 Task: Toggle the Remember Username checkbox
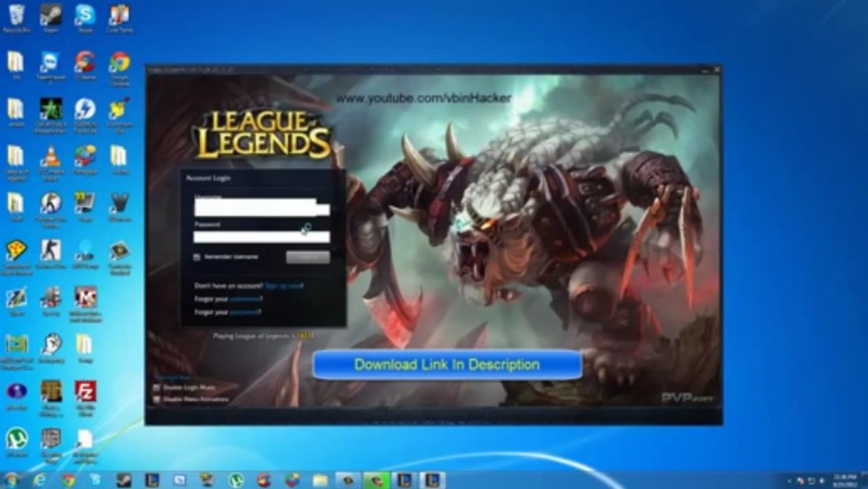[x=197, y=257]
